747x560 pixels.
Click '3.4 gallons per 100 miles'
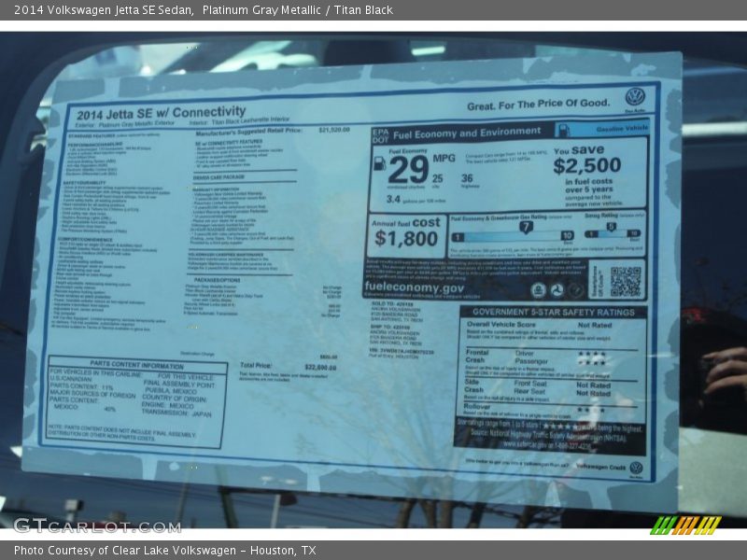pos(416,200)
